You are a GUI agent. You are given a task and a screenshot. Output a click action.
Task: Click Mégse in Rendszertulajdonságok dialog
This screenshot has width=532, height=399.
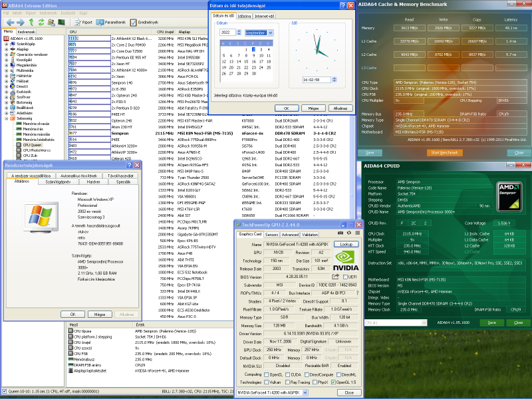(100, 315)
